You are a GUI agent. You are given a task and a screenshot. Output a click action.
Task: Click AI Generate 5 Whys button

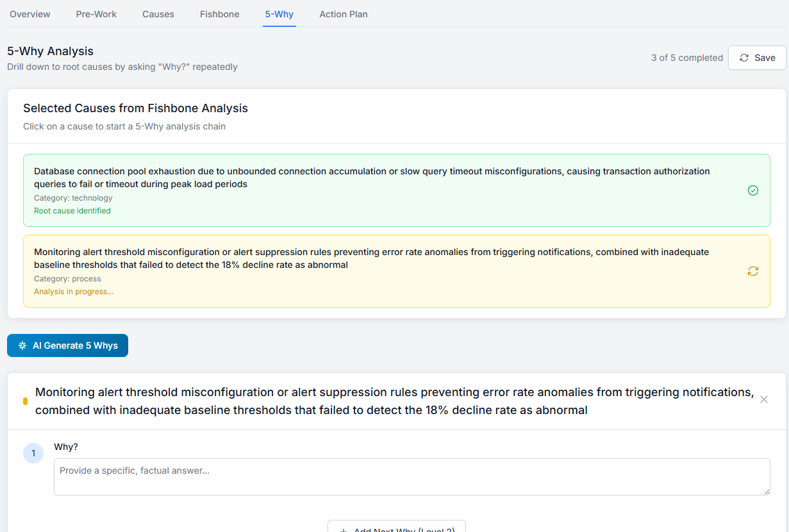tap(67, 345)
